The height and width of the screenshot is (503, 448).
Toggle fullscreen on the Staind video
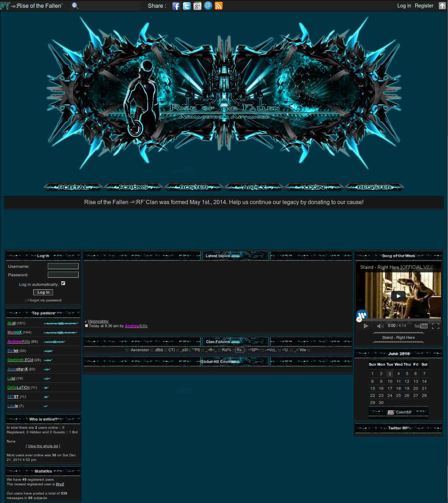tap(436, 326)
